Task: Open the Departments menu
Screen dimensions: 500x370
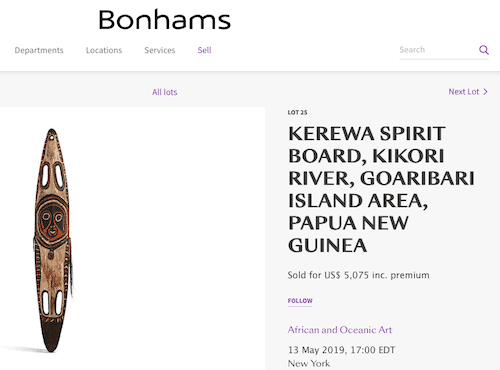Action: tap(39, 50)
